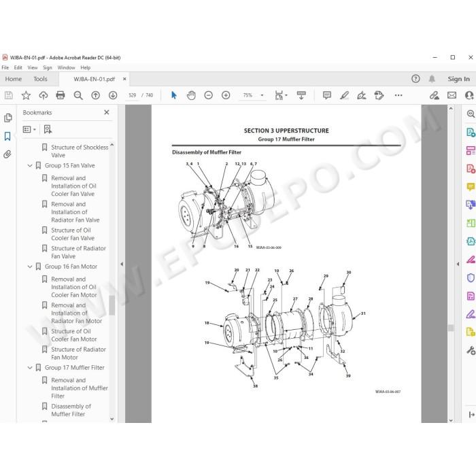Zoom in with the plus circle
Image resolution: width=476 pixels, height=476 pixels.
pos(226,95)
